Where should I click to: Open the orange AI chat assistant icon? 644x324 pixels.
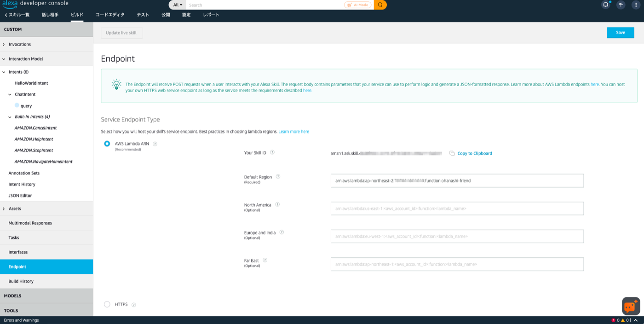(631, 306)
